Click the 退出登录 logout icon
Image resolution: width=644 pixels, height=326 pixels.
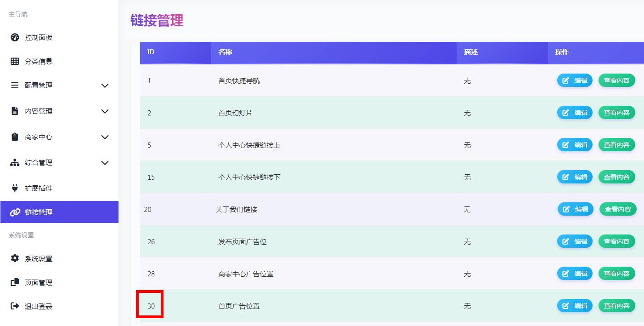(14, 306)
